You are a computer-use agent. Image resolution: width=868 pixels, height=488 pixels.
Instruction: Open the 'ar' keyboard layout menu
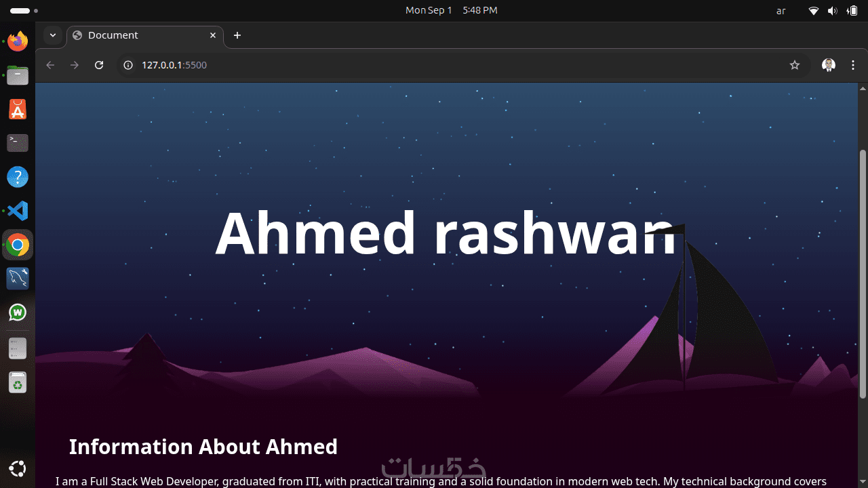coord(781,11)
